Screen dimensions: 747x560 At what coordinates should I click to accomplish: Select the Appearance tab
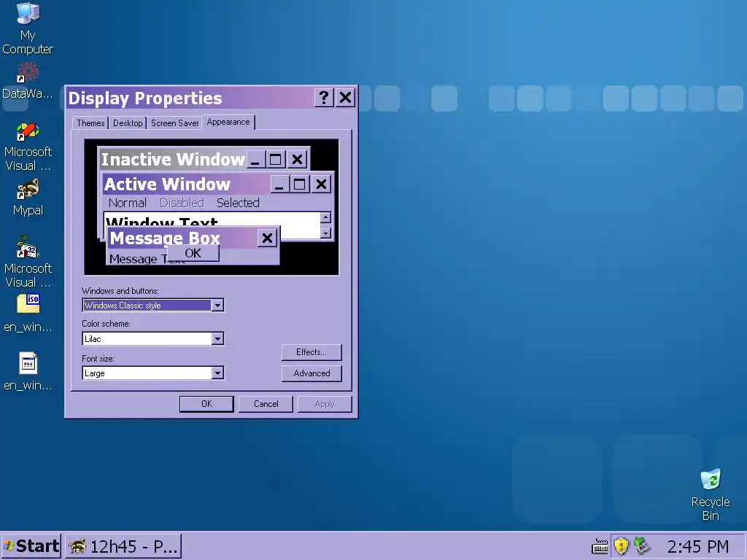[x=228, y=122]
